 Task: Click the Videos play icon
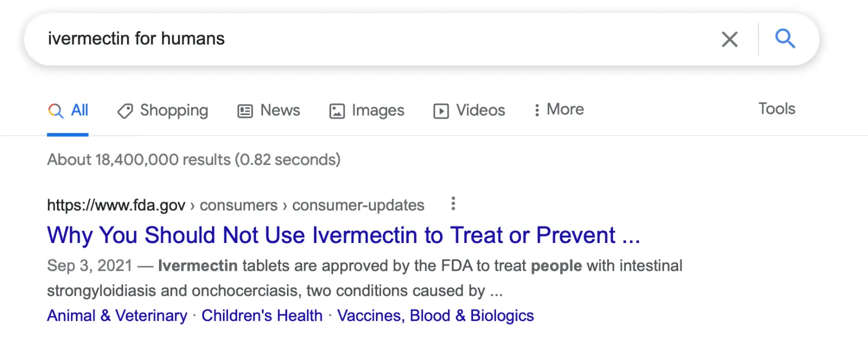441,111
